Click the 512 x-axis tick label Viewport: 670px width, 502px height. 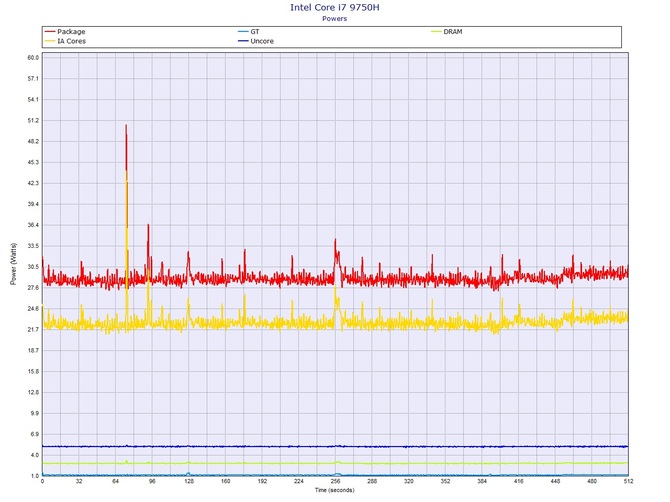pyautogui.click(x=628, y=481)
